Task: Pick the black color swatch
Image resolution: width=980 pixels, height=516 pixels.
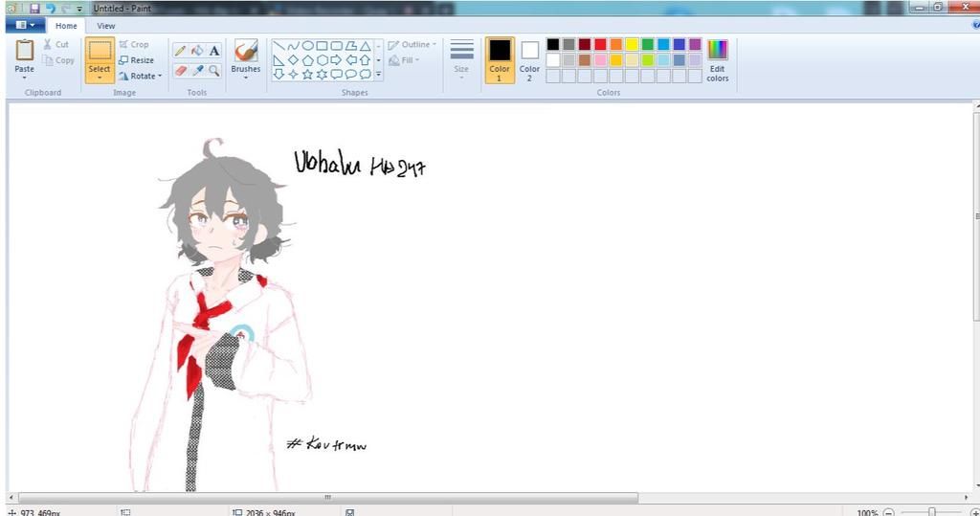Action: point(553,44)
